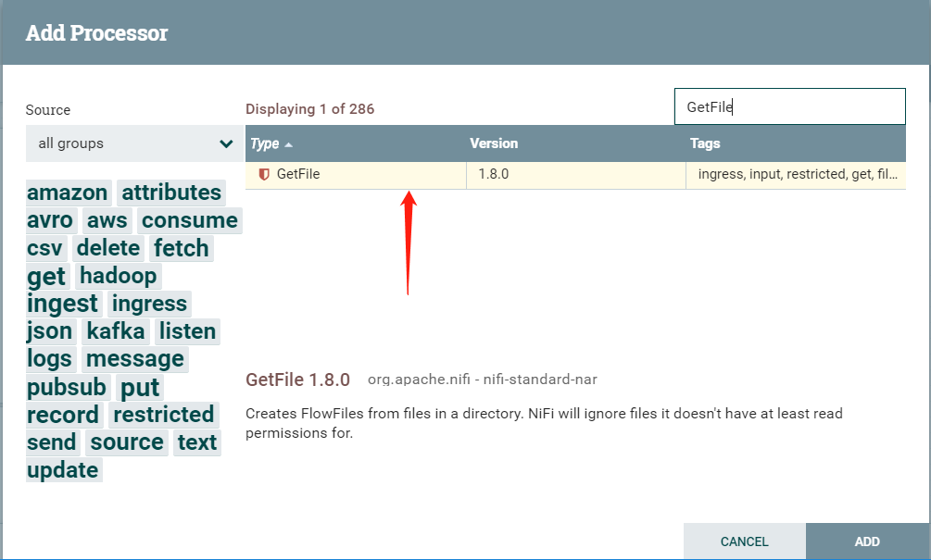Filter by the listen tag
Image resolution: width=931 pixels, height=560 pixels.
click(188, 331)
